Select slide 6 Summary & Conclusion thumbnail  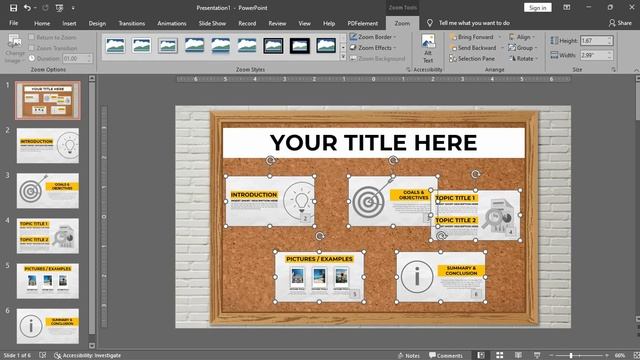48,326
